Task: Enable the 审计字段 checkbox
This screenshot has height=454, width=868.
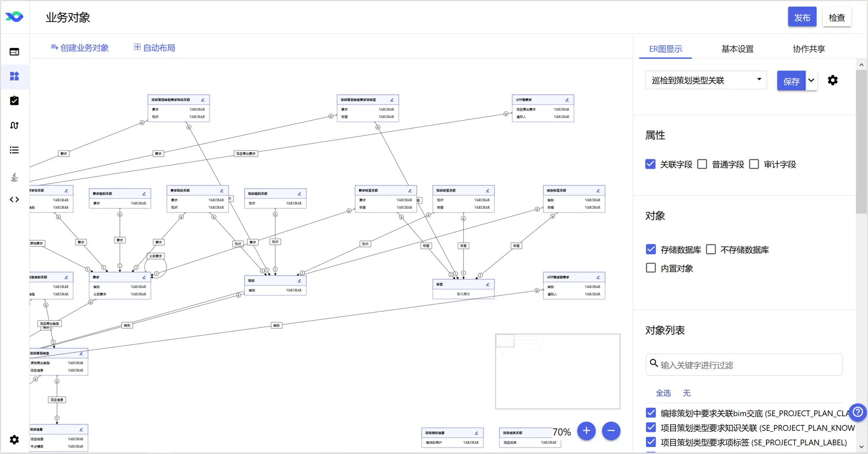Action: tap(754, 164)
